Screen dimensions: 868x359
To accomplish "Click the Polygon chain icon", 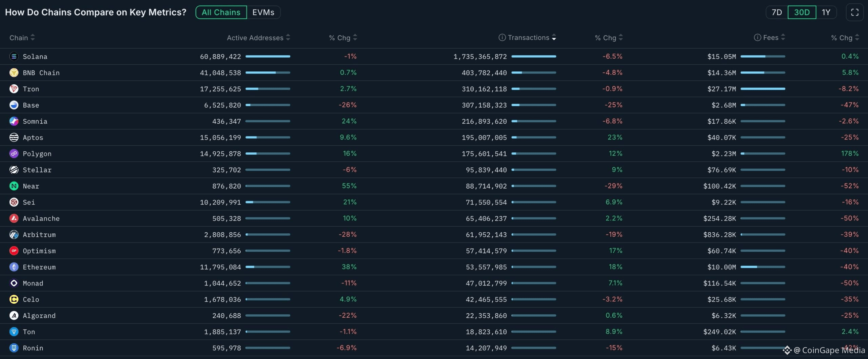I will tap(14, 153).
